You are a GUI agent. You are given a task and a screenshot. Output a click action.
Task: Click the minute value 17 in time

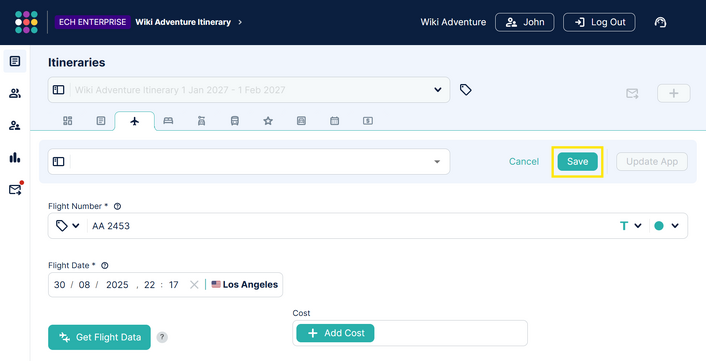tap(173, 284)
